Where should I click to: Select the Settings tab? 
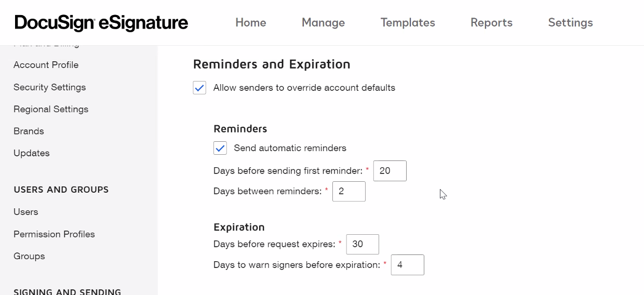[x=570, y=23]
